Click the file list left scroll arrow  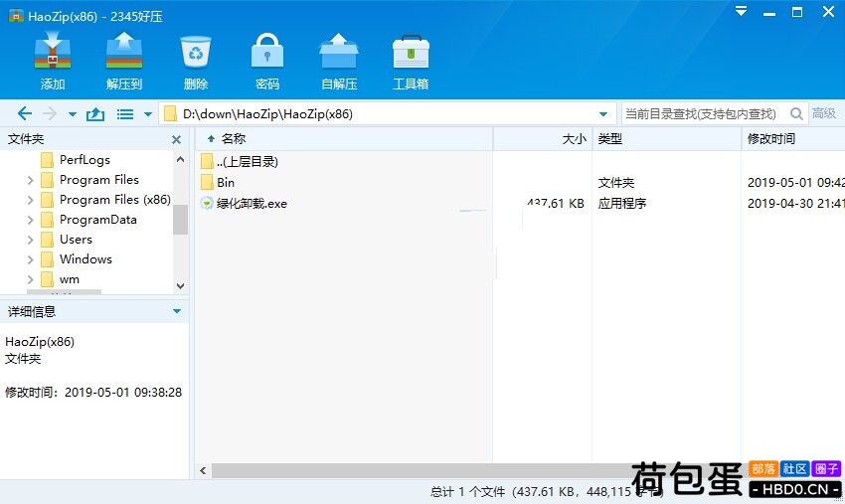click(x=203, y=470)
